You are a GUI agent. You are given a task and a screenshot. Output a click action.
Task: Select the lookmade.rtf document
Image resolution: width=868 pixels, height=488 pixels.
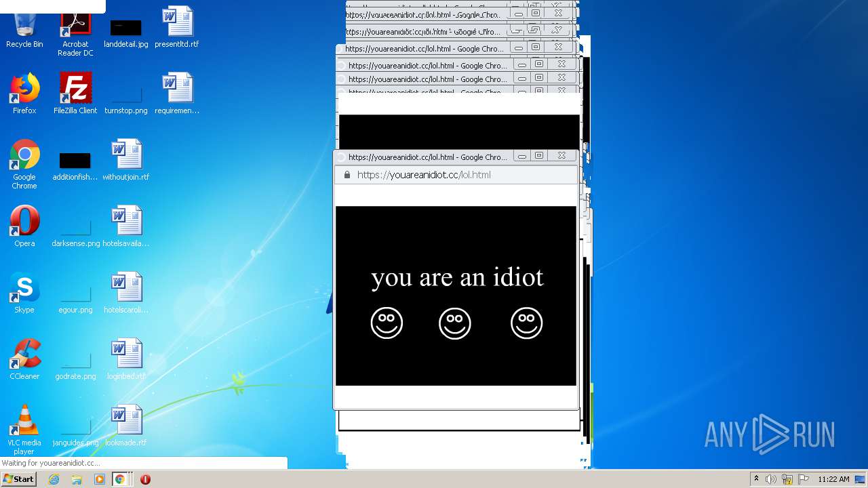click(126, 426)
